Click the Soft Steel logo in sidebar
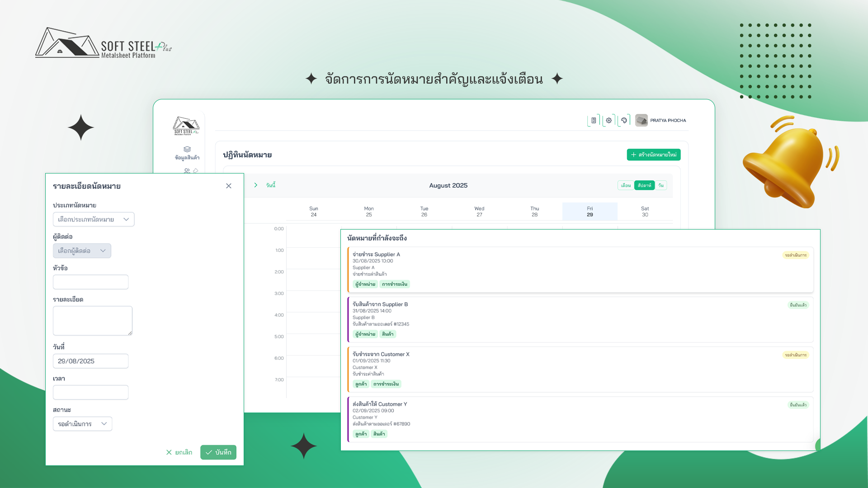This screenshot has width=868, height=488. (186, 126)
